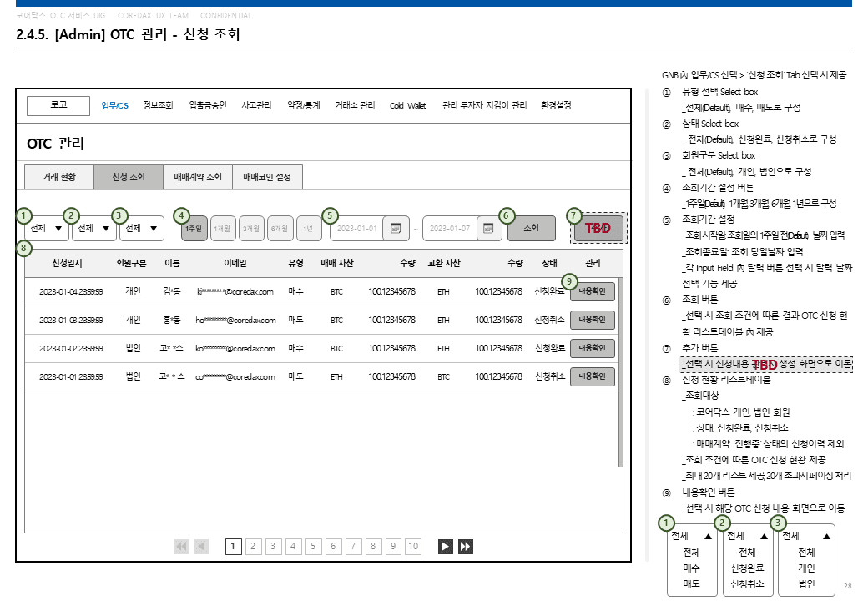Switch to the 거래 현황 tab

pos(59,177)
